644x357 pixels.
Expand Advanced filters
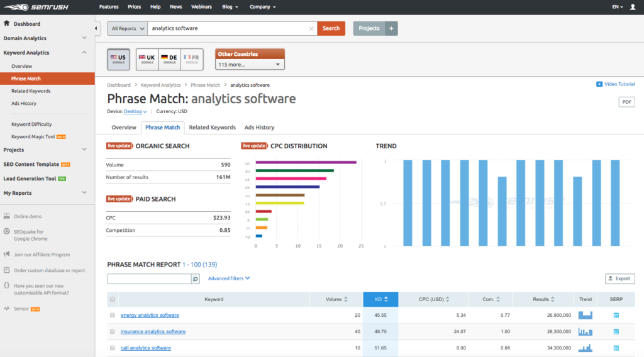pyautogui.click(x=229, y=278)
